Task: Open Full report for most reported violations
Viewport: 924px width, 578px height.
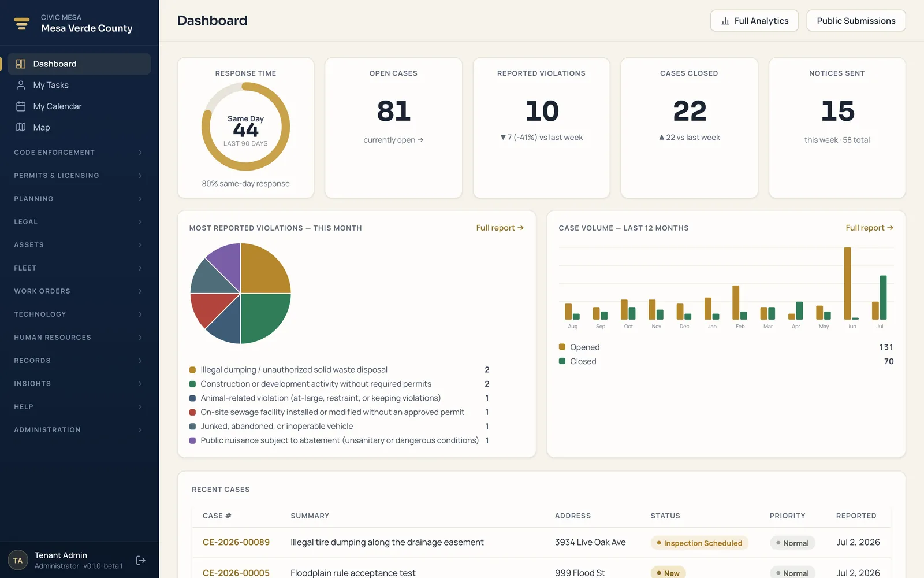Action: pos(500,228)
